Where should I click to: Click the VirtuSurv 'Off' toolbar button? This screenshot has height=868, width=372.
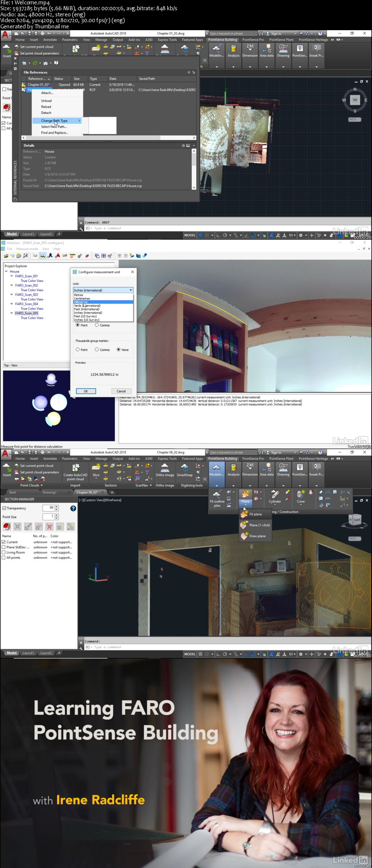(x=65, y=256)
